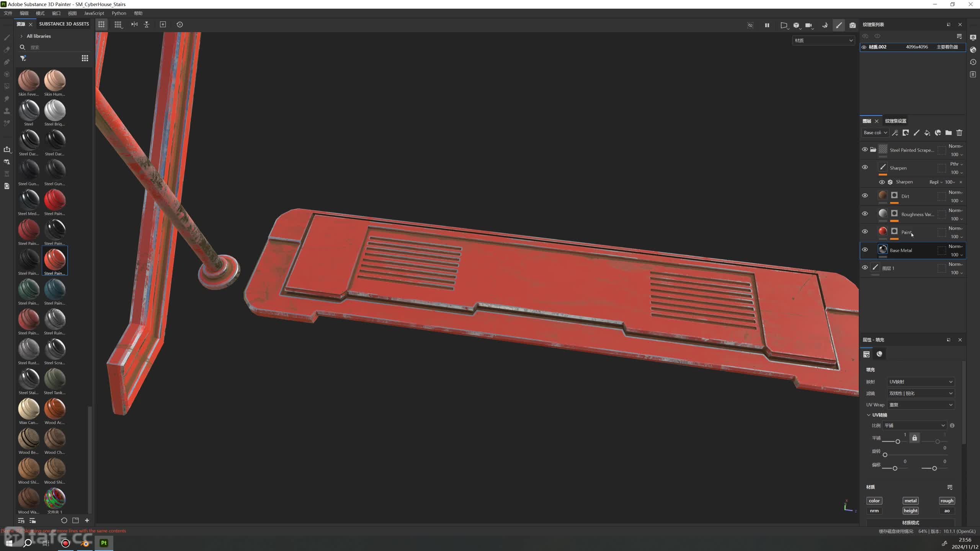Open display settings icon in right sidebar
980x551 pixels.
tap(973, 37)
